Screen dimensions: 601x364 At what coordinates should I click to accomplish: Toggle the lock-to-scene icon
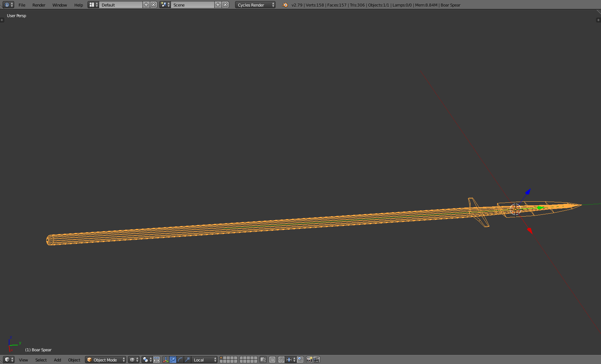click(x=263, y=360)
